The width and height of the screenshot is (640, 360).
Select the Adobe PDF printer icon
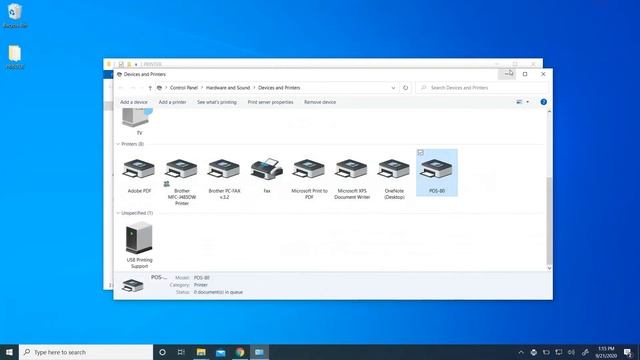coord(139,169)
